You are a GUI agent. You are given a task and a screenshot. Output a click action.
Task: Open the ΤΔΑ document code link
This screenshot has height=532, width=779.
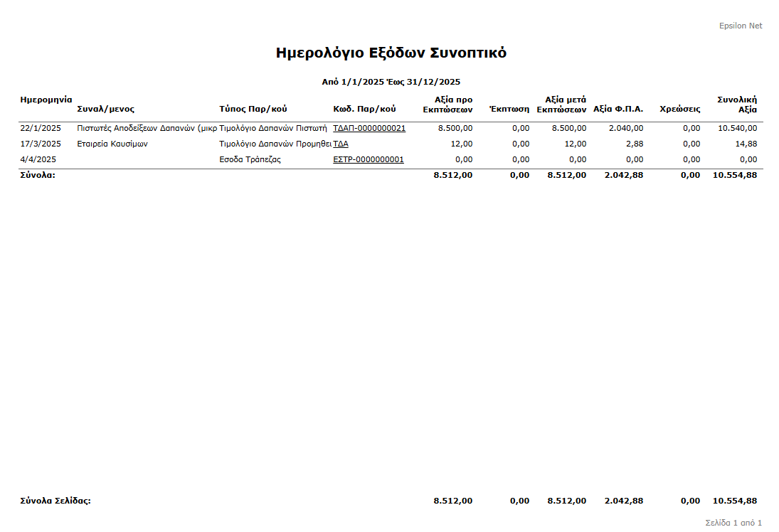tap(340, 144)
